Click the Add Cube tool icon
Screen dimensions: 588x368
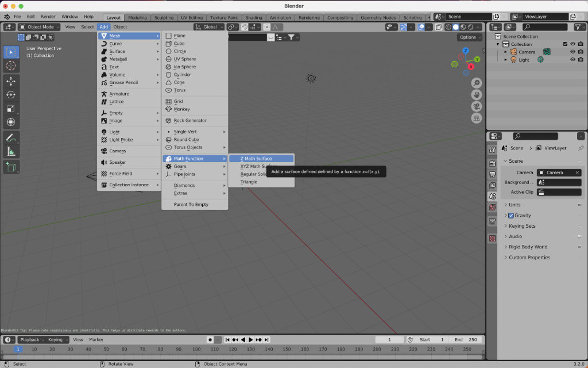(11, 167)
